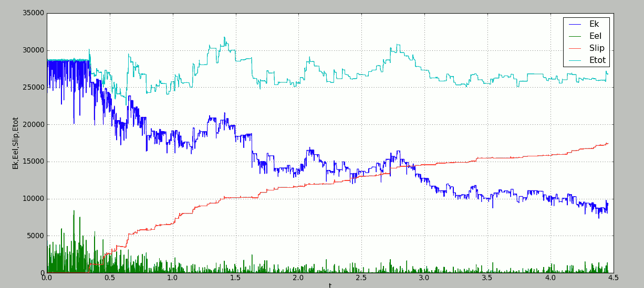Click the green Eel legend line sample
The image size is (644, 288).
[x=575, y=36]
